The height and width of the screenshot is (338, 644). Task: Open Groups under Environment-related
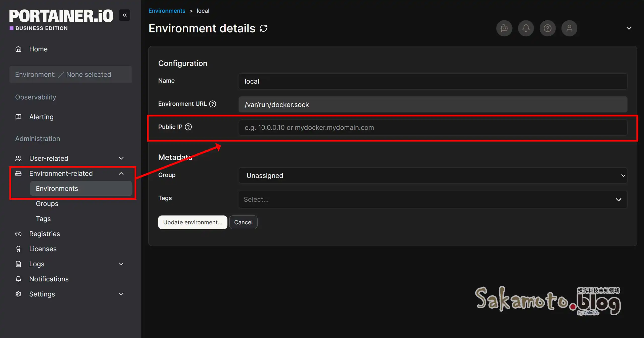click(47, 204)
